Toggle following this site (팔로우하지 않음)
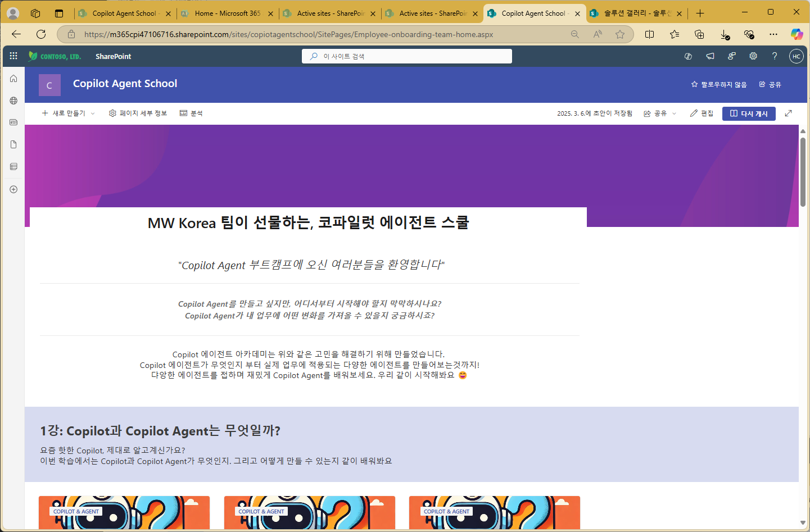The image size is (810, 532). [x=719, y=84]
